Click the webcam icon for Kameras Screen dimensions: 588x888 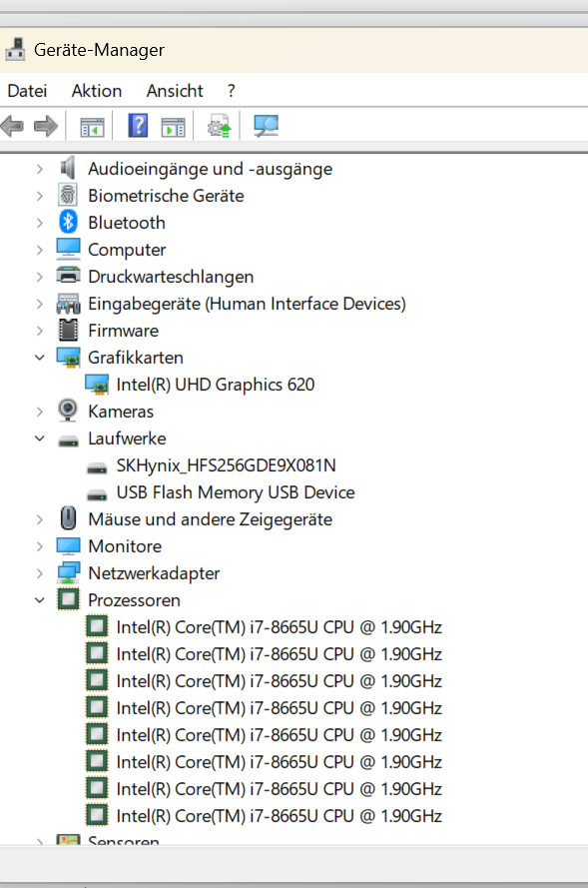(x=68, y=411)
